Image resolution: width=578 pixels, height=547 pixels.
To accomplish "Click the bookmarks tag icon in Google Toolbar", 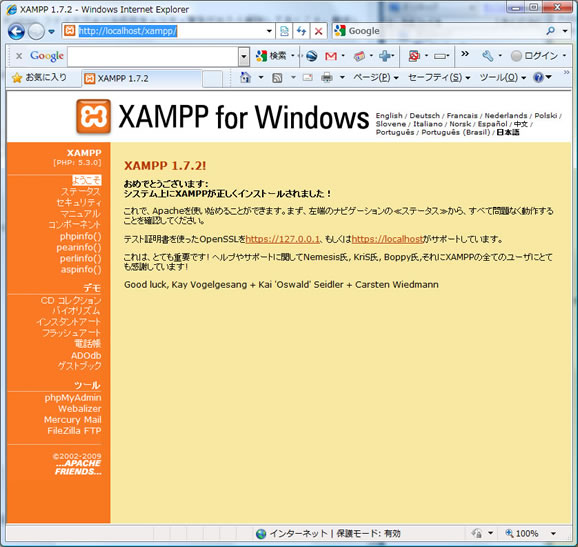I will (359, 56).
